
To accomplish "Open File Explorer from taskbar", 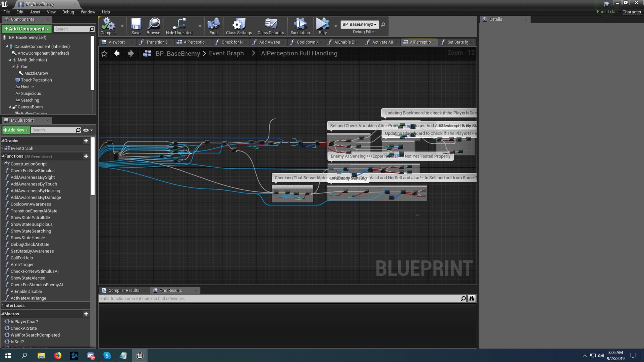I will [x=41, y=355].
